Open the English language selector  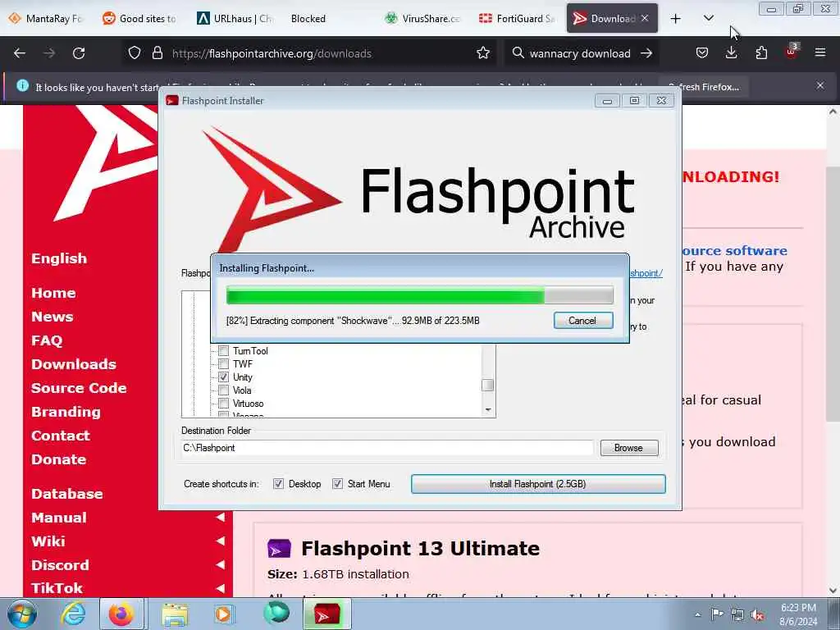tap(59, 258)
